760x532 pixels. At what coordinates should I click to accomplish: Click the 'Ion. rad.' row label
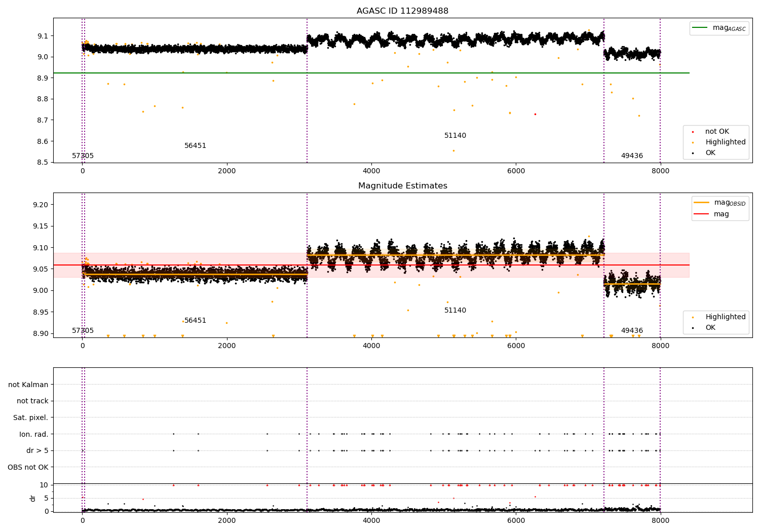coord(34,434)
